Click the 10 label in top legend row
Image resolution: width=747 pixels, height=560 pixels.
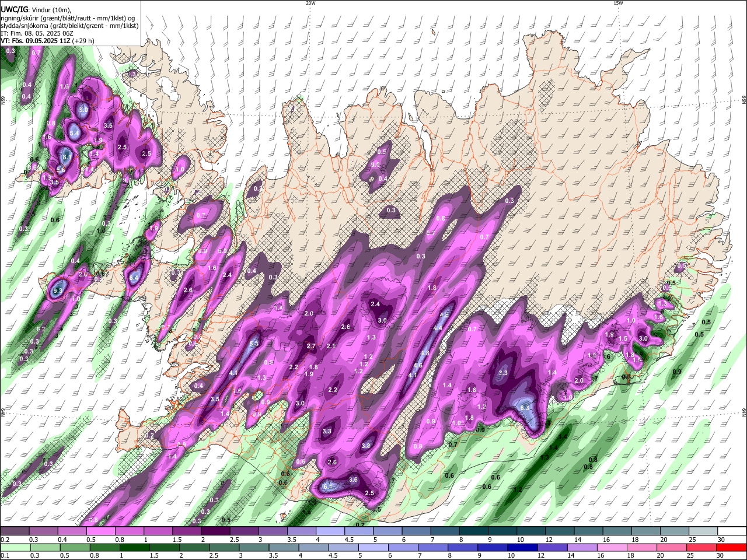(x=520, y=540)
